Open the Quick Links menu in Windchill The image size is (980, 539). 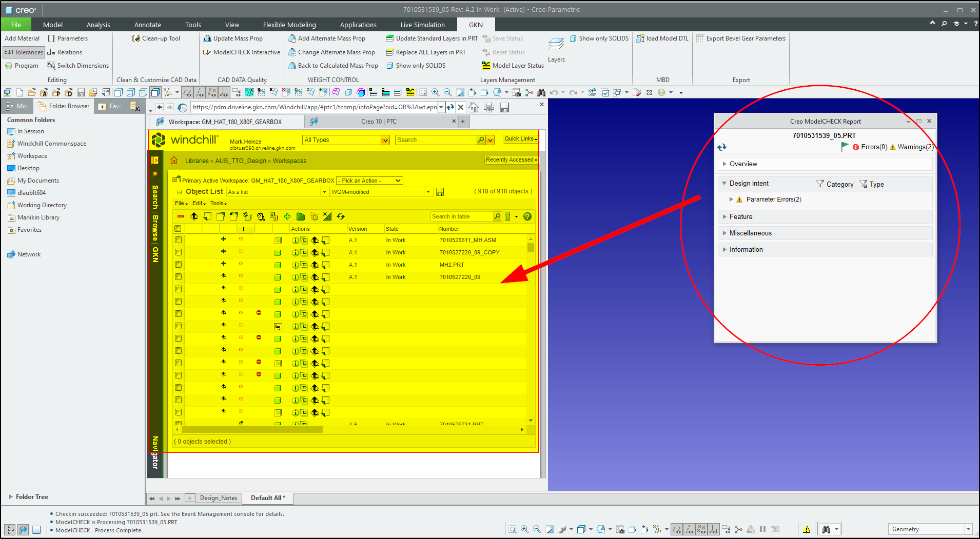520,138
